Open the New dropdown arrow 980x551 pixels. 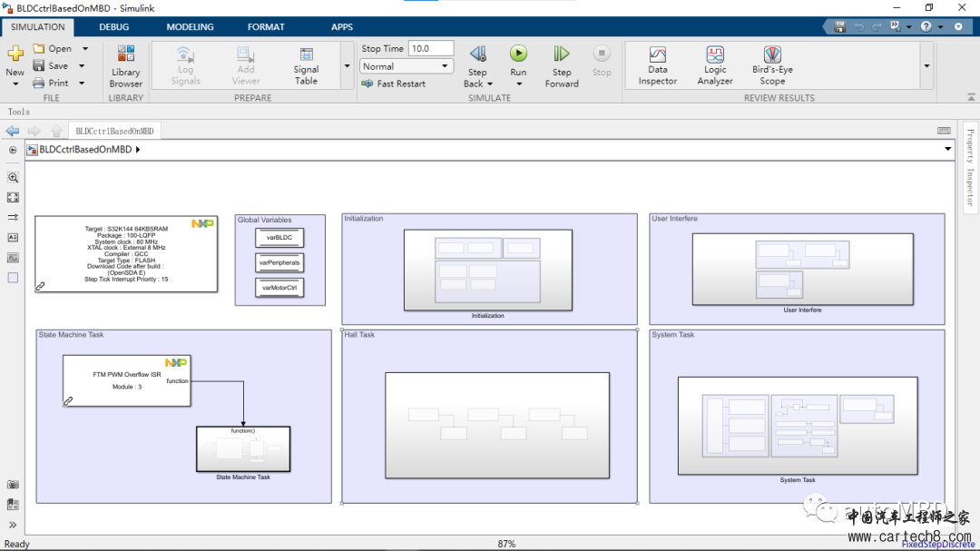(x=15, y=84)
